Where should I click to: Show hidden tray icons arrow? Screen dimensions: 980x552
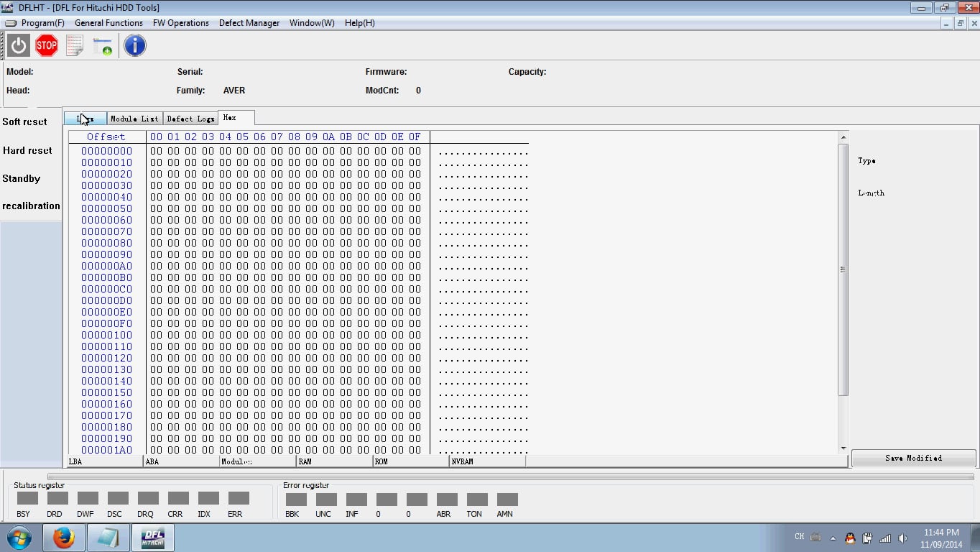point(833,538)
